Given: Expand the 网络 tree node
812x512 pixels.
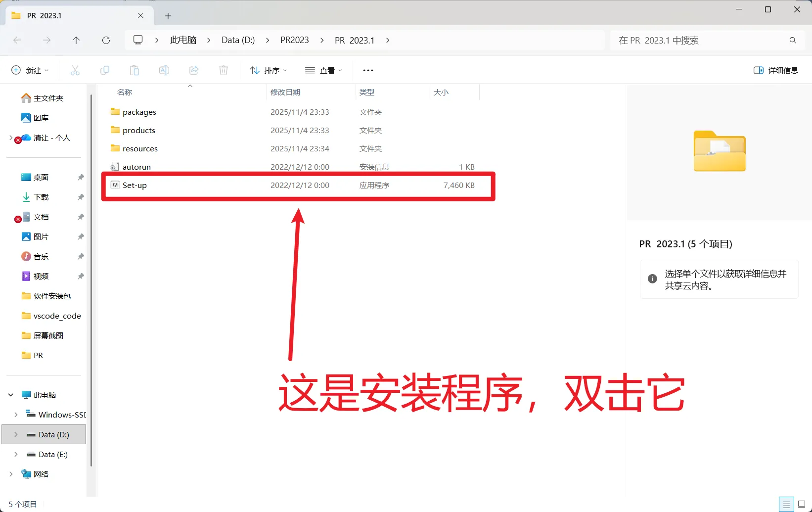Looking at the screenshot, I should (11, 474).
